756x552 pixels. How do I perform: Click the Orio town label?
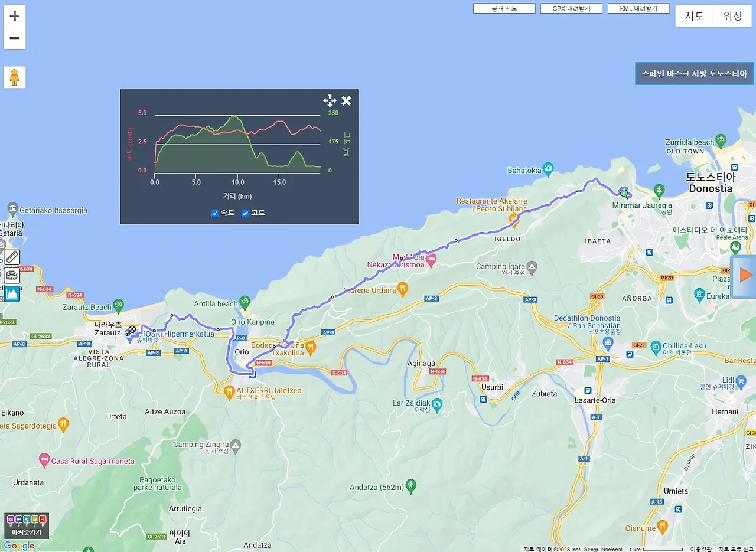[x=242, y=352]
